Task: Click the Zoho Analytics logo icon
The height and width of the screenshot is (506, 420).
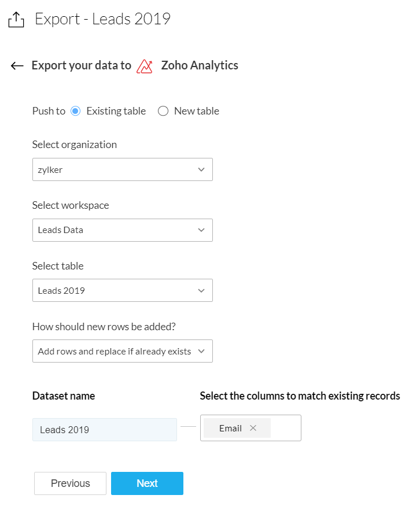Action: click(145, 66)
